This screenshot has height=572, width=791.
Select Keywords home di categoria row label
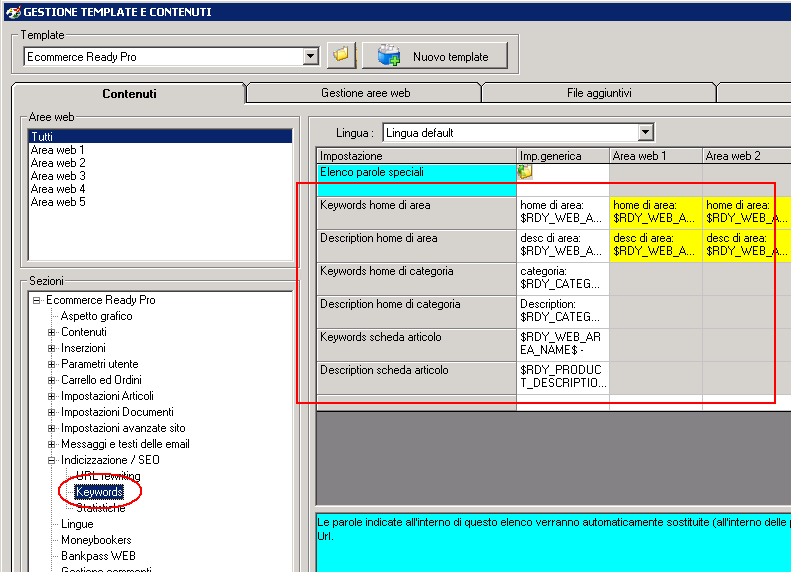click(417, 278)
